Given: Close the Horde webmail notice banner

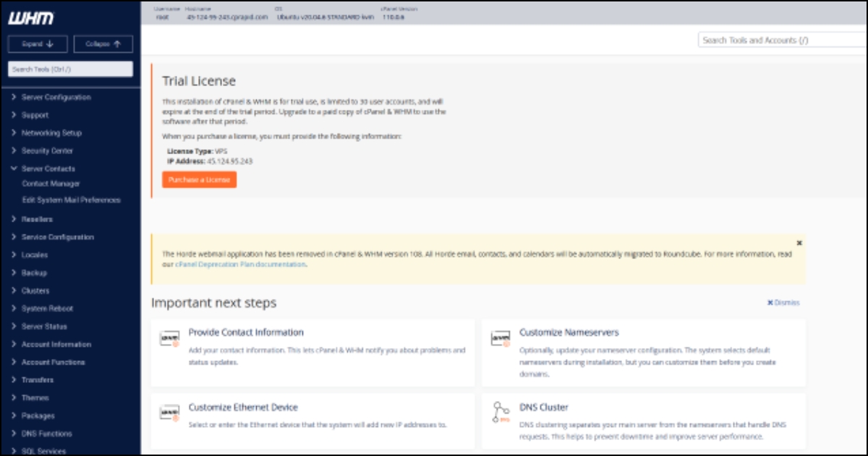Looking at the screenshot, I should [799, 243].
